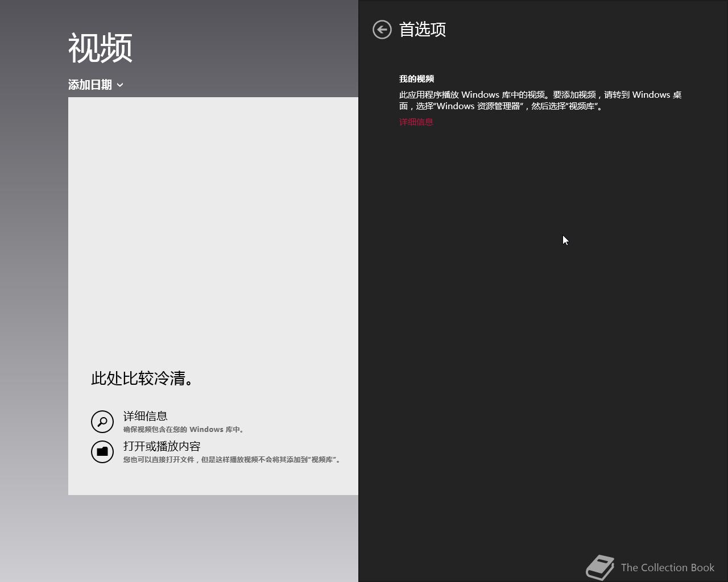
Task: Click the 此处比较冷清。 message text
Action: pos(143,379)
